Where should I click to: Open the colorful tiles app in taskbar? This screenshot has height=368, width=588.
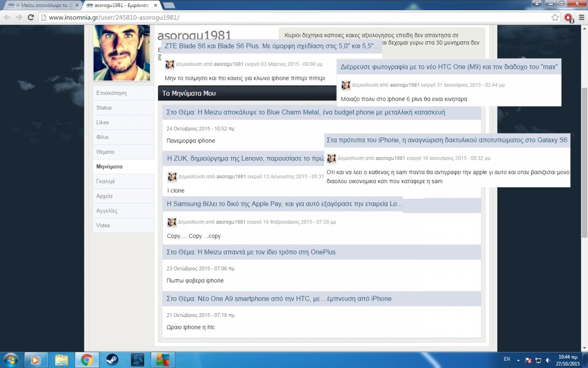(x=163, y=360)
